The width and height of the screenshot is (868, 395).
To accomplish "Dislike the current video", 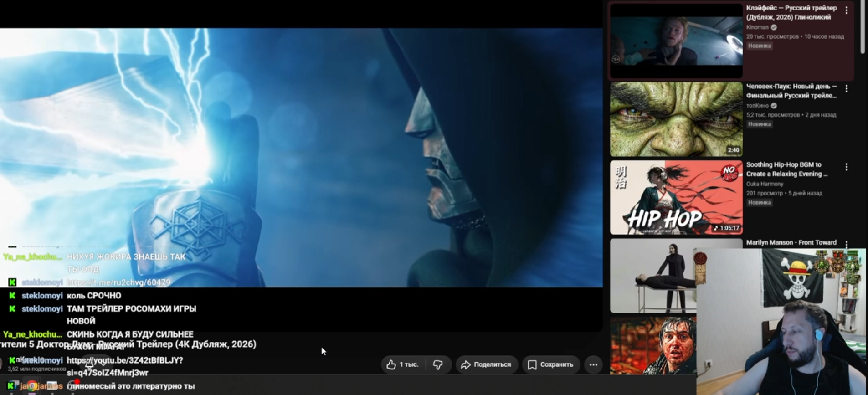I will 438,364.
